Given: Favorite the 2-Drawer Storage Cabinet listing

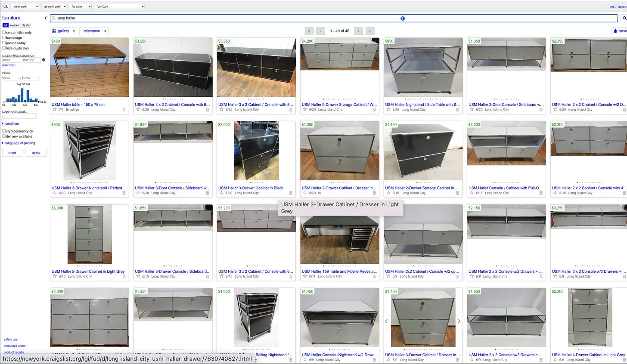Looking at the screenshot, I should pyautogui.click(x=388, y=193).
